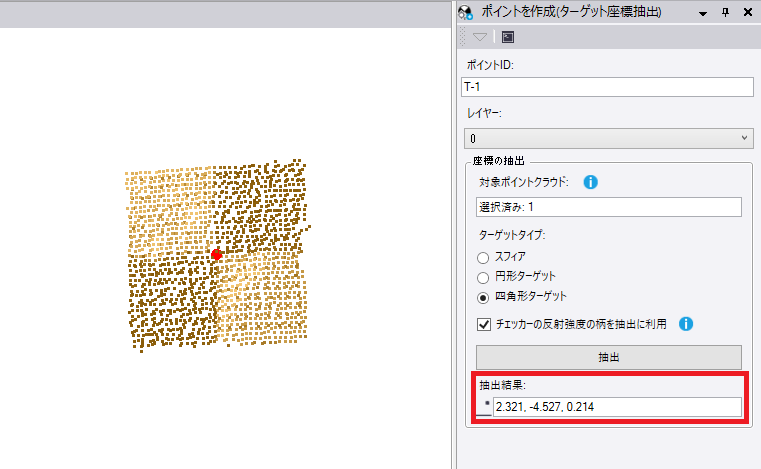Click the red extracted center point marker
This screenshot has height=469, width=761.
216,254
